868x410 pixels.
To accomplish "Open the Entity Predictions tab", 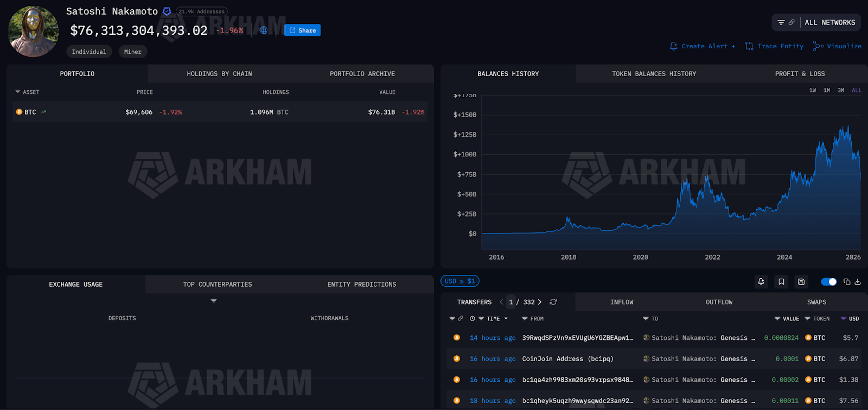I will pyautogui.click(x=362, y=285).
